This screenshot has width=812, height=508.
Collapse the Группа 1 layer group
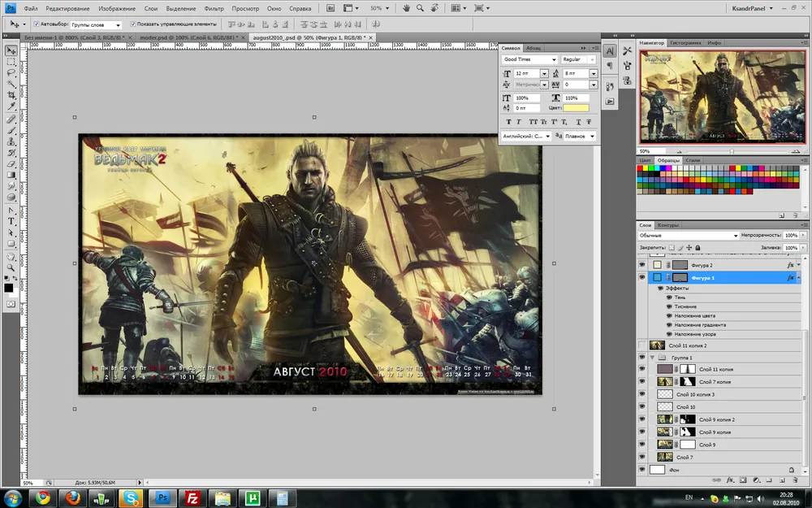click(651, 358)
